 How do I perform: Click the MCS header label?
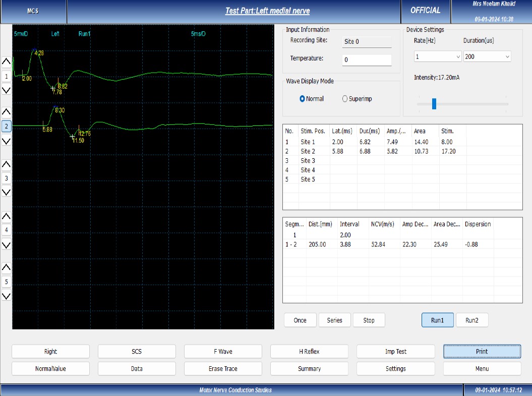tap(33, 11)
